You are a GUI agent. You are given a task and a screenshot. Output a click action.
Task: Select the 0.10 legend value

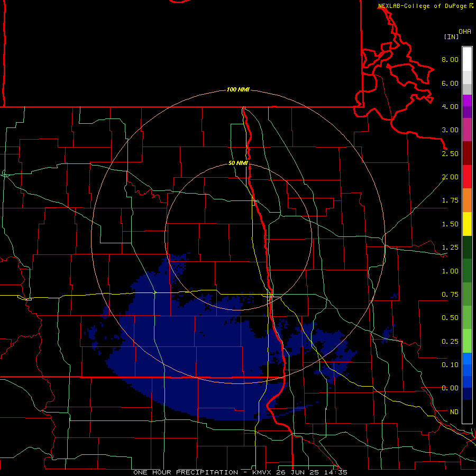coord(450,365)
